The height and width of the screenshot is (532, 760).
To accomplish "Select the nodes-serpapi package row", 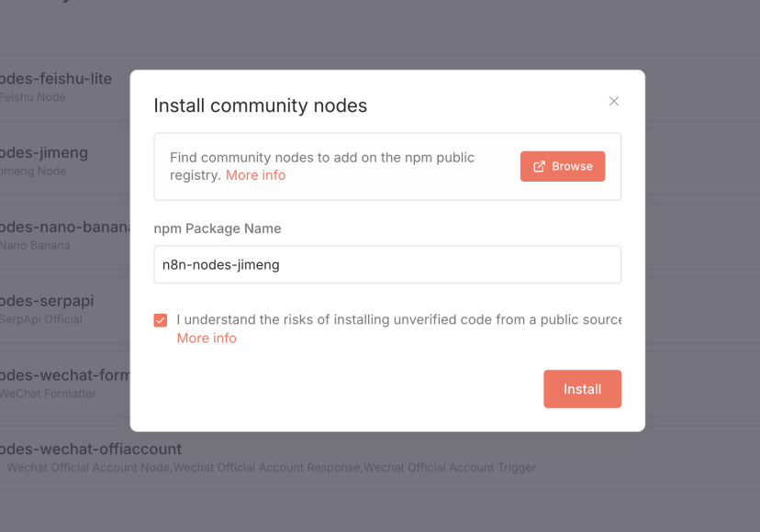I will [x=47, y=301].
